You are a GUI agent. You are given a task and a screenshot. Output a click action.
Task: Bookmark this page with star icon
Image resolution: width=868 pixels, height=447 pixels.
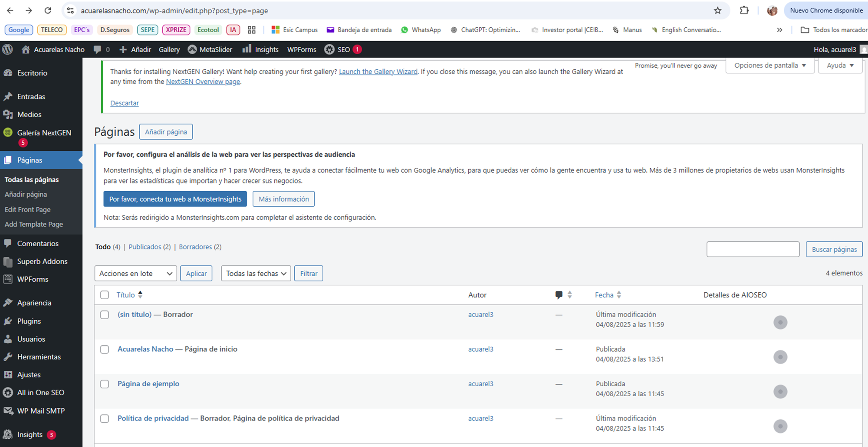click(x=718, y=10)
